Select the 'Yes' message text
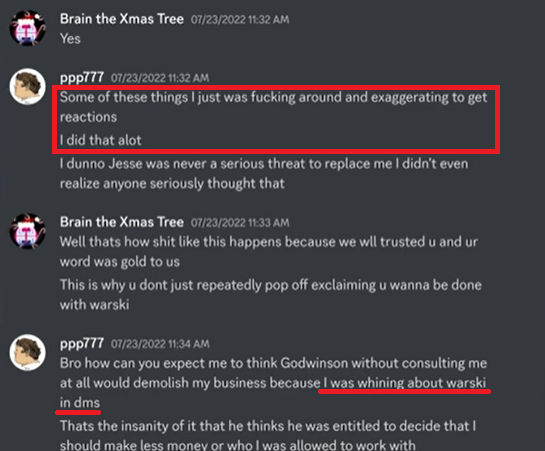The height and width of the screenshot is (451, 545). (x=70, y=39)
